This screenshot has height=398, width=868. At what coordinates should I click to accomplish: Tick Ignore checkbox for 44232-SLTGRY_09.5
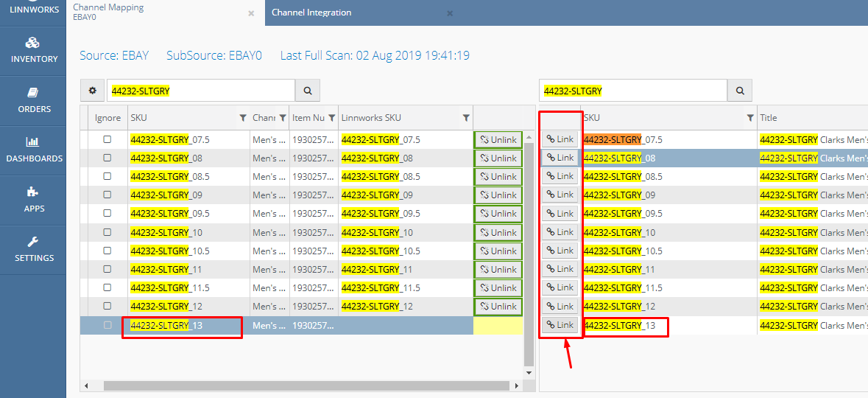click(107, 214)
